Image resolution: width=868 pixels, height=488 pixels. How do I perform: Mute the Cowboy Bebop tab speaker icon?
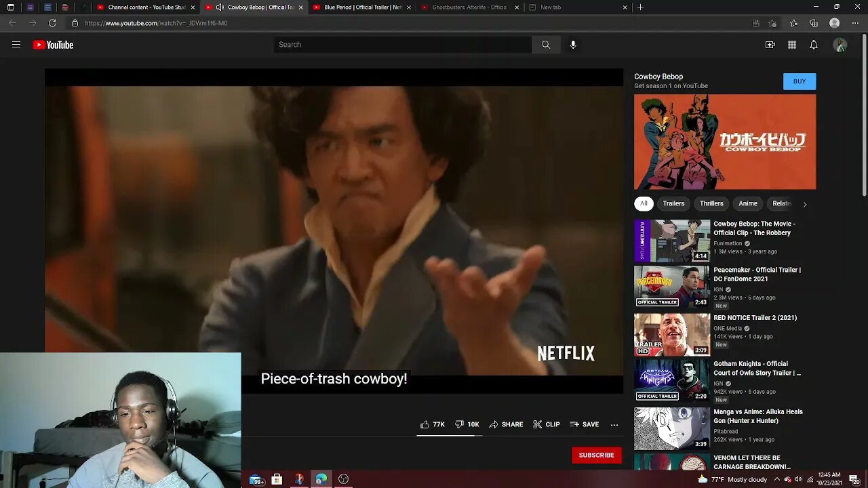[220, 7]
